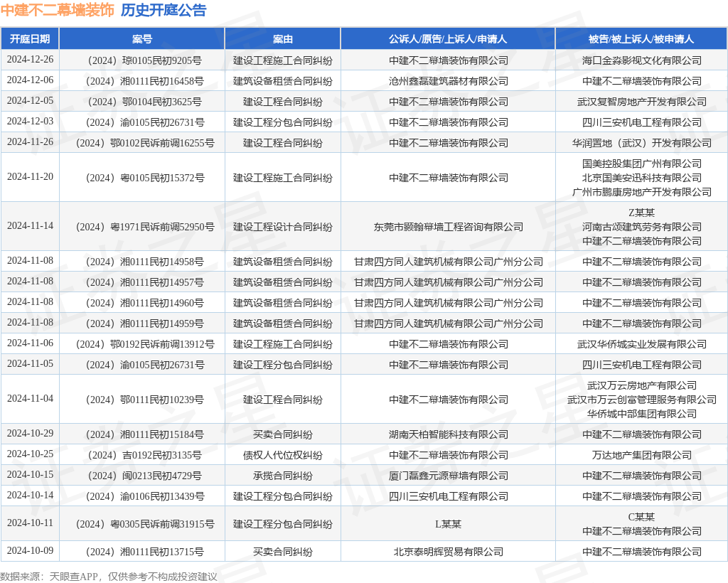Select case number (2024)粤1971民诉前调52950号
This screenshot has width=728, height=583.
(145, 227)
